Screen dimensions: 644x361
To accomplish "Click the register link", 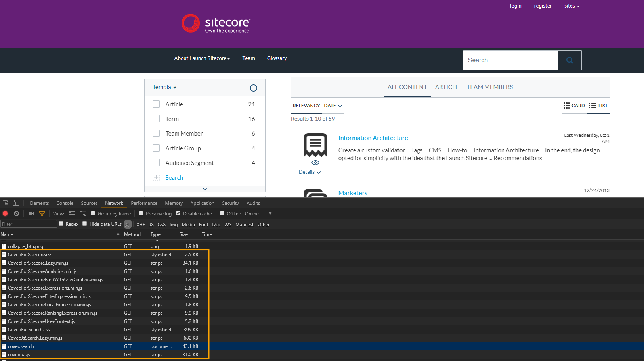I will click(x=543, y=6).
